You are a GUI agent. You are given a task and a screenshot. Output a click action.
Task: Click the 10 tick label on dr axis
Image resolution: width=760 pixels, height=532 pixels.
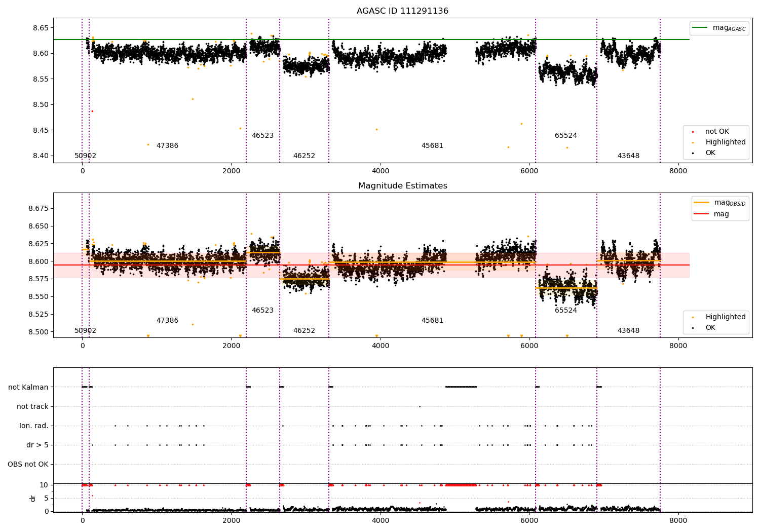click(44, 485)
